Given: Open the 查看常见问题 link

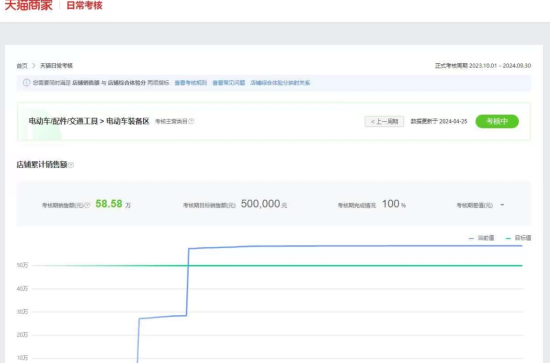Looking at the screenshot, I should [x=229, y=83].
